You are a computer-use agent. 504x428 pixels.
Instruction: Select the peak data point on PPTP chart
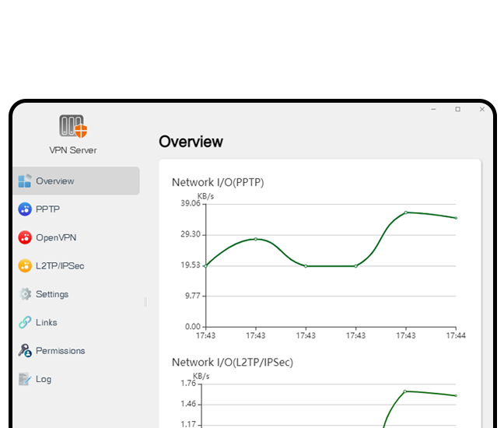pyautogui.click(x=406, y=212)
